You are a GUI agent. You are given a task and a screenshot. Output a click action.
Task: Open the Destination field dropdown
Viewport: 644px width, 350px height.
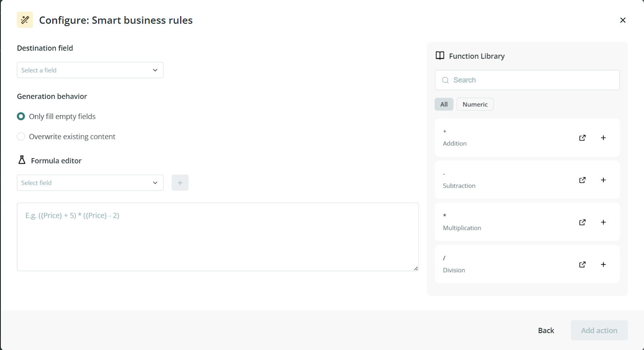[x=90, y=70]
